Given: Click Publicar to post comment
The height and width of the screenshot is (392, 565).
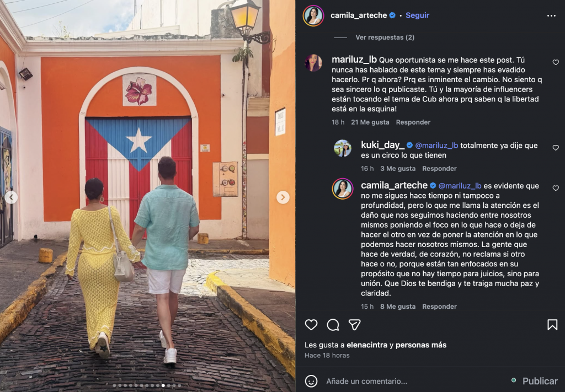Looking at the screenshot, I should tap(540, 381).
